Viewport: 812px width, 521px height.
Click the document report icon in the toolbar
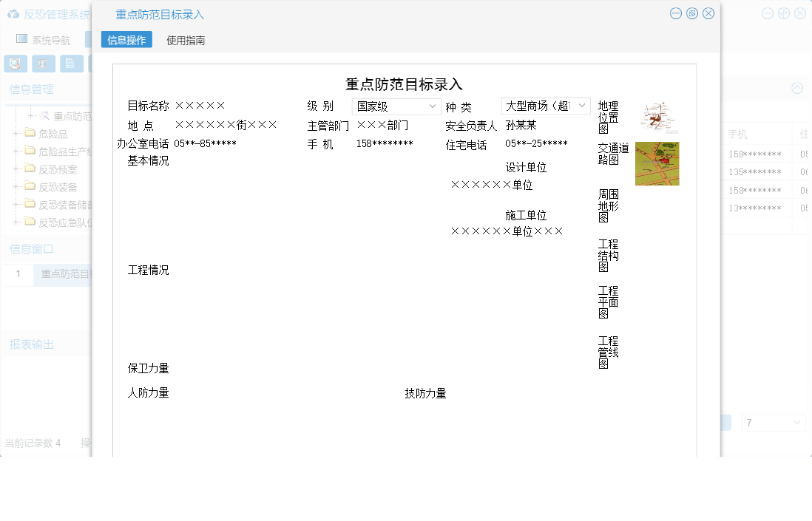click(70, 64)
